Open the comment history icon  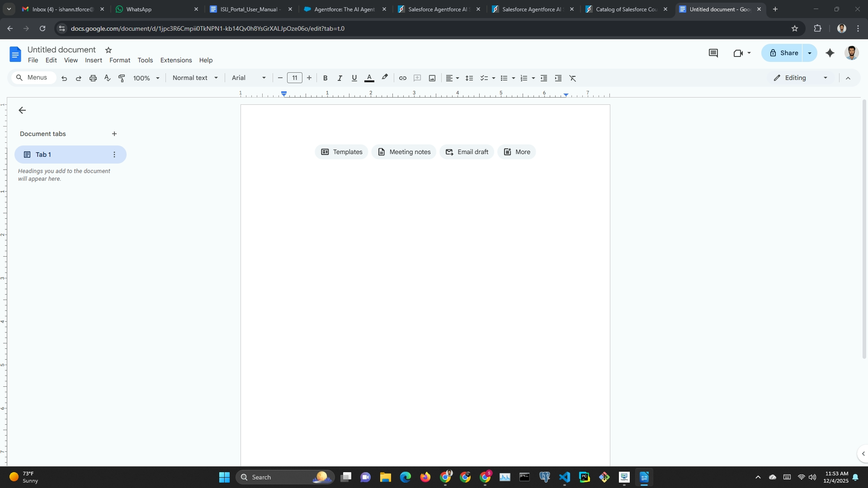[713, 53]
